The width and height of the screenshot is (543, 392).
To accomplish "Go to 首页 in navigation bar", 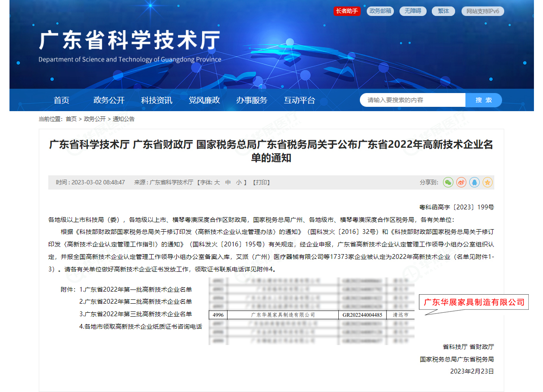I will [x=61, y=100].
